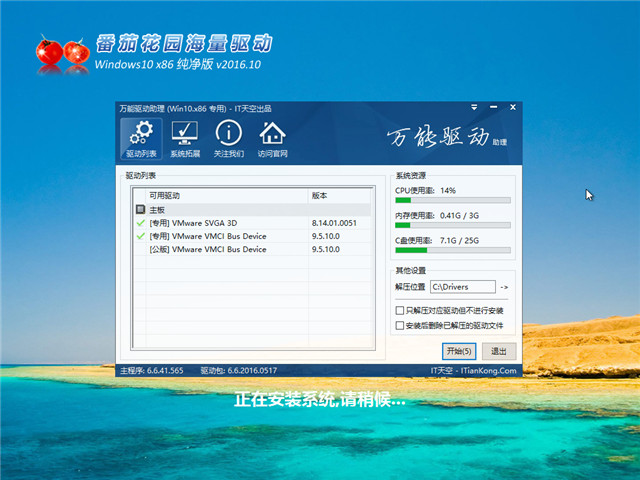640x480 pixels.
Task: Toggle the 主板 group checkbox
Action: (x=140, y=209)
